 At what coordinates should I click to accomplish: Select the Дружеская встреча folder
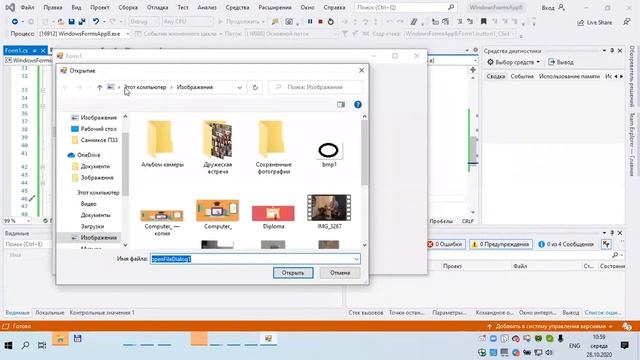pyautogui.click(x=218, y=147)
